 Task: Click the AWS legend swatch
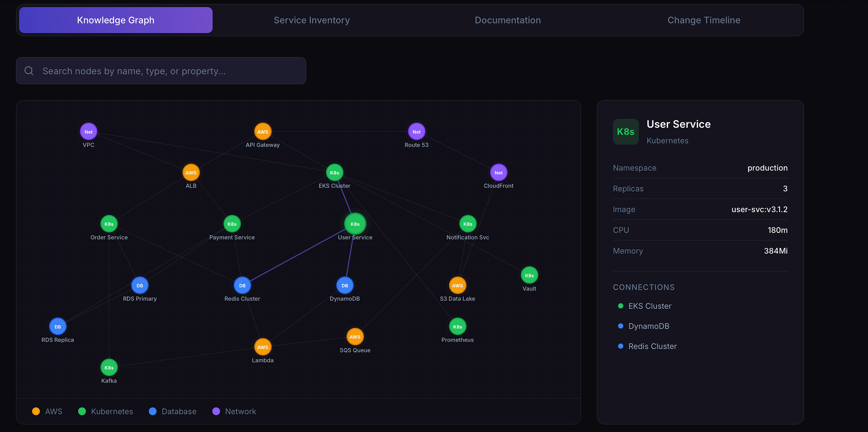36,411
